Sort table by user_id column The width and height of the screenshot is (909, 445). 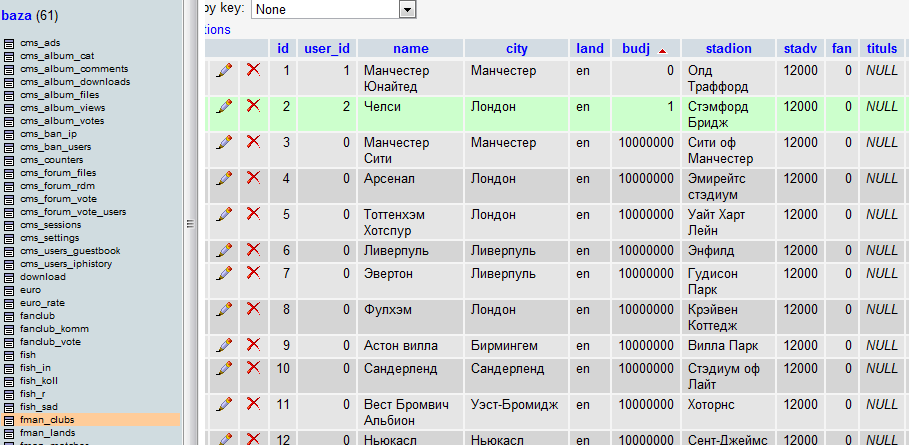point(327,49)
